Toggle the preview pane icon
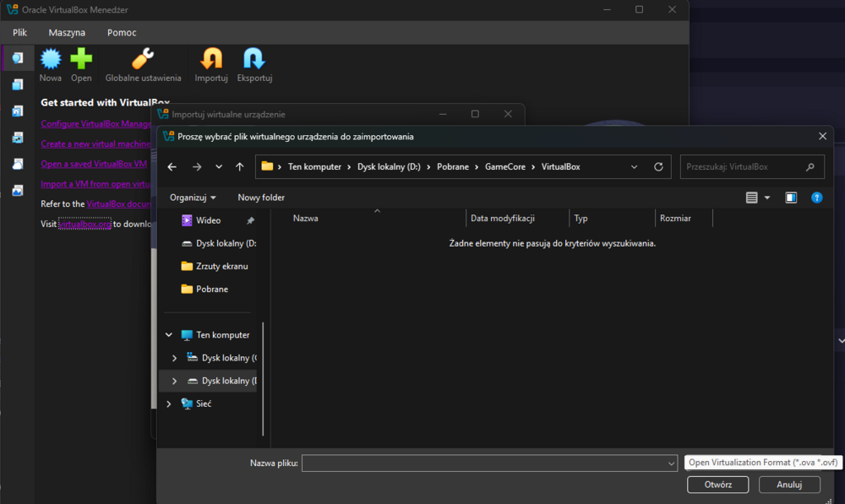This screenshot has height=504, width=845. (x=791, y=198)
